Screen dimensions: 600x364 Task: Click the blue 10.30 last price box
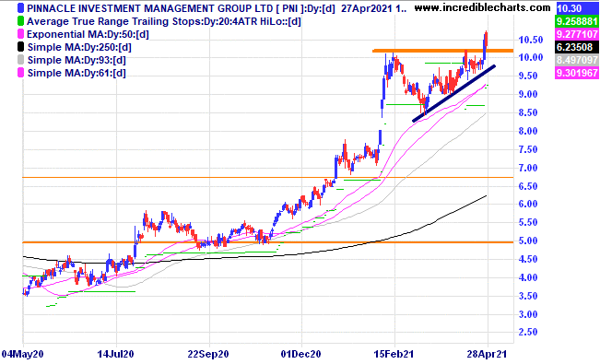pos(577,8)
